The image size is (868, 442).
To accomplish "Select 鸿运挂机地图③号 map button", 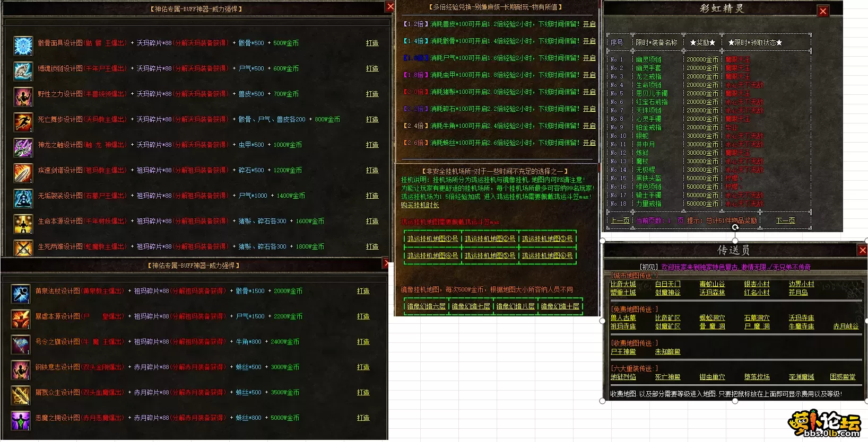I will [x=547, y=239].
